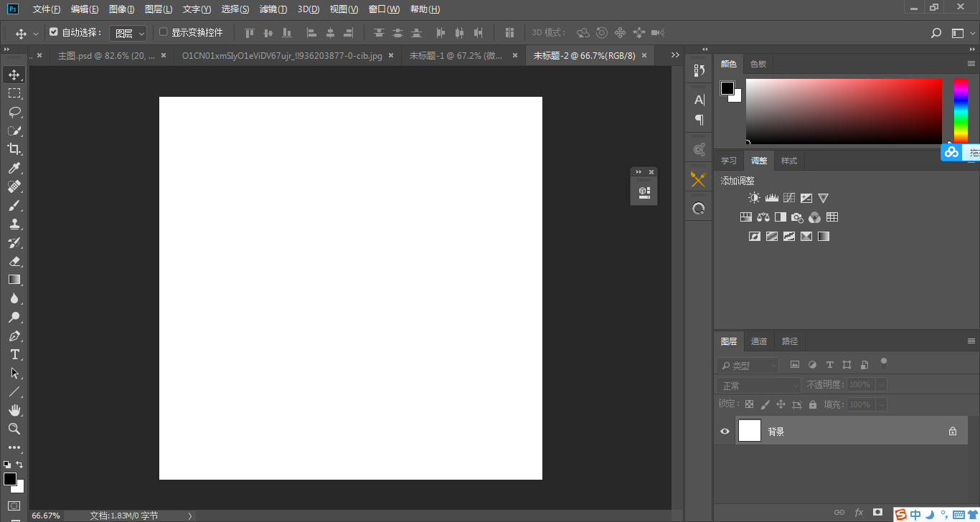
Task: Toggle lock all in the Layers panel
Action: point(813,404)
